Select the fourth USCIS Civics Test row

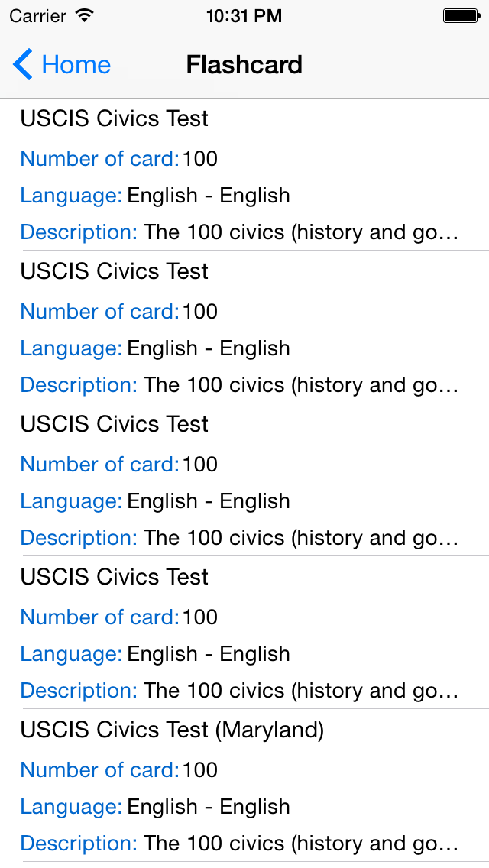coord(115,577)
